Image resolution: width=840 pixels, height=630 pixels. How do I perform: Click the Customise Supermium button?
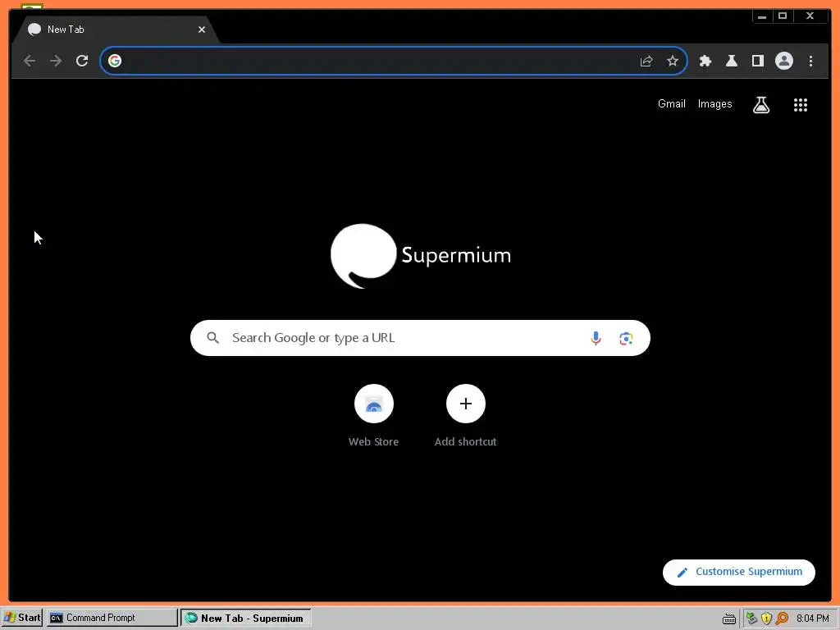pos(739,572)
